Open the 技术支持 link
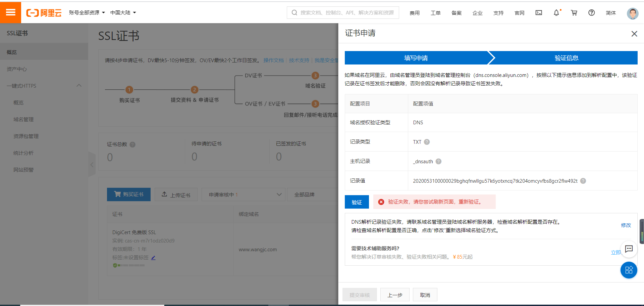This screenshot has height=306, width=644. (x=299, y=60)
